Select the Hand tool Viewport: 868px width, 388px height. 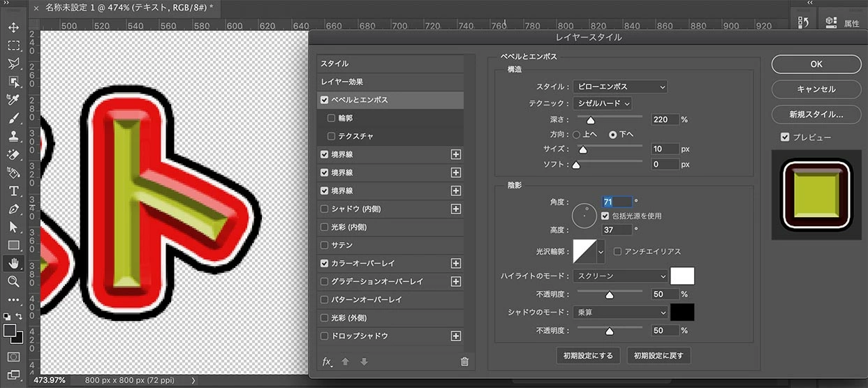[x=13, y=263]
